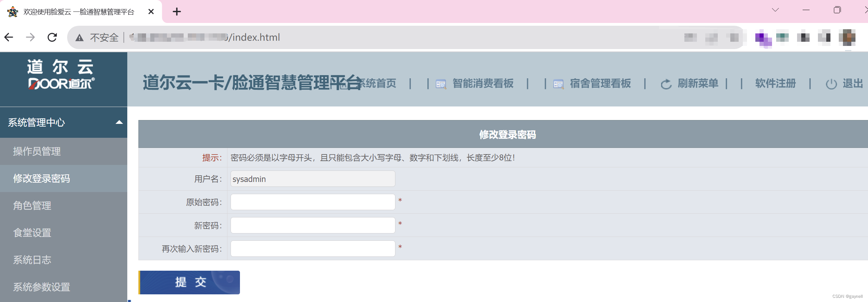Click the purple extension icon in toolbar

763,38
